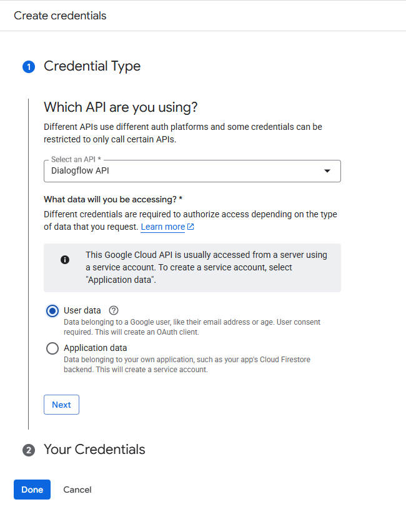The width and height of the screenshot is (406, 532).
Task: Click the blue Done button
Action: coord(32,490)
